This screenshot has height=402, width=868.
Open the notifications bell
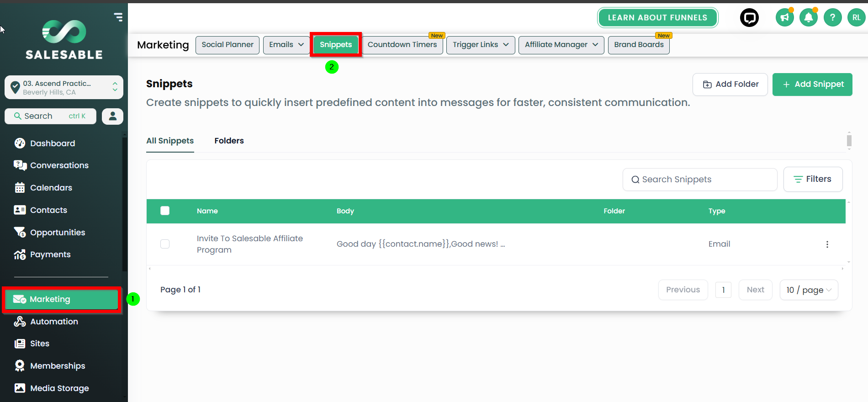[x=809, y=18]
